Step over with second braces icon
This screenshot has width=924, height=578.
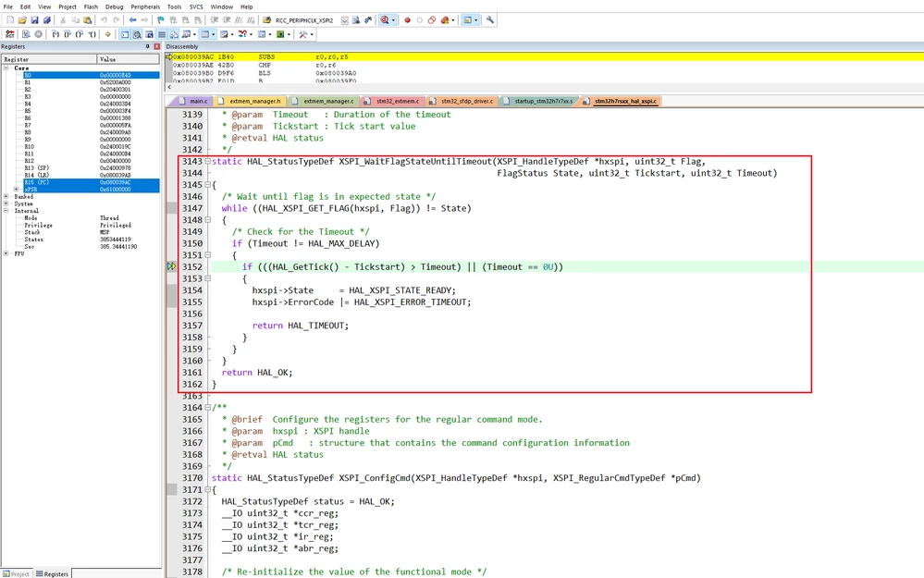coord(68,34)
